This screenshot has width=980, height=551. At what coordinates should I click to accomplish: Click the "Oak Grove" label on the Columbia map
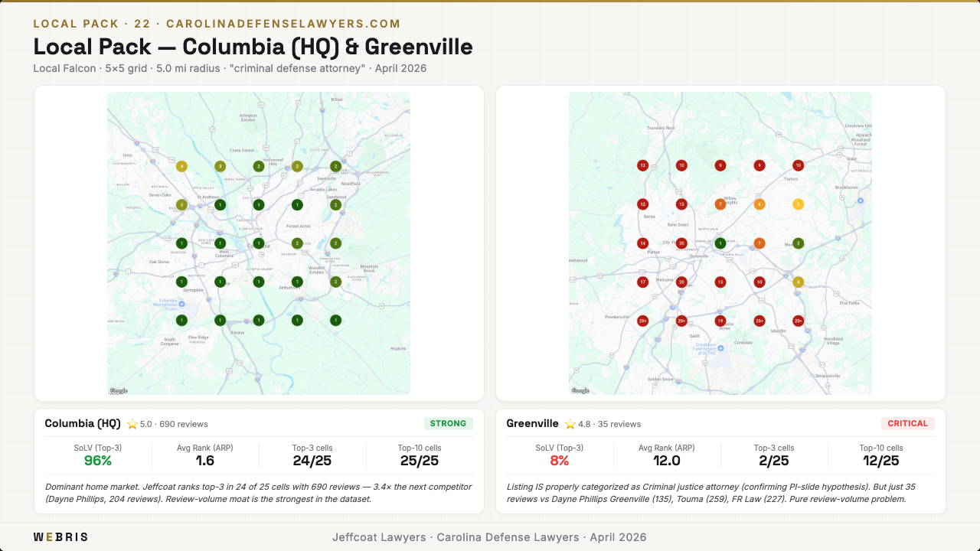click(159, 262)
